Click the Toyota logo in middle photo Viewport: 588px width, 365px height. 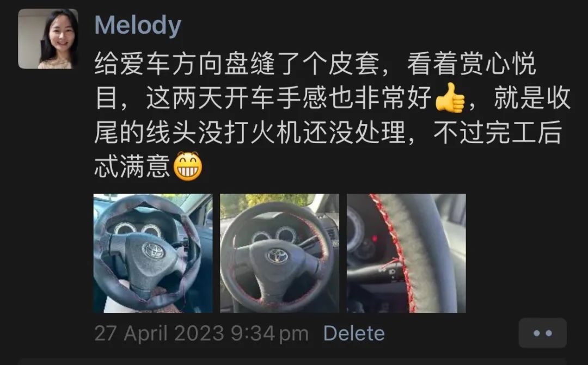(x=277, y=256)
